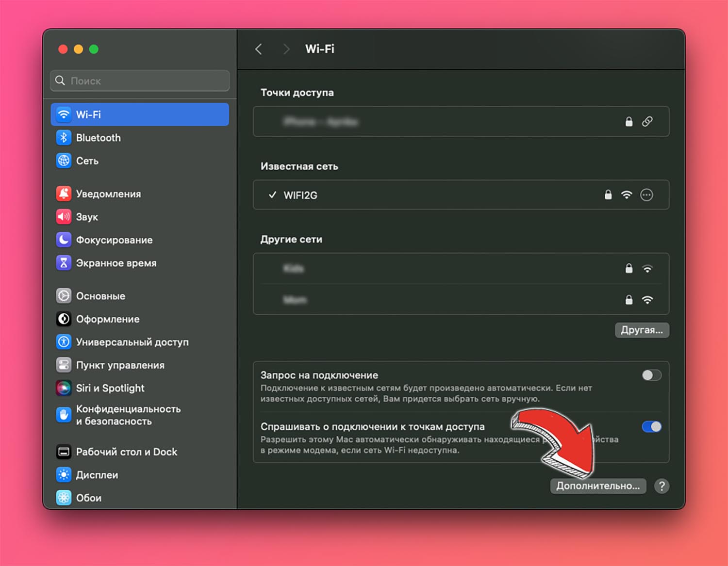Screen dimensions: 728x566
Task: Click the magnifier icon in search field
Action: tap(60, 81)
